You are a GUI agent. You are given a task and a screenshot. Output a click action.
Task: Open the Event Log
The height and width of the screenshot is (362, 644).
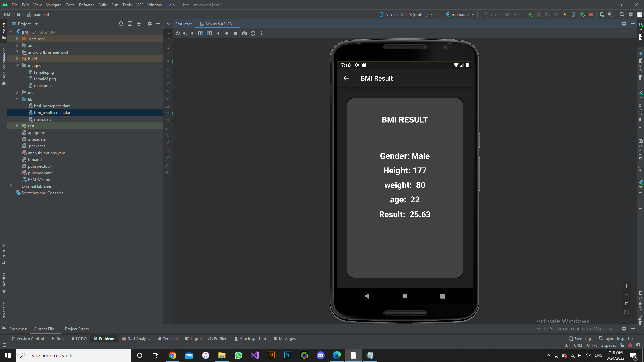[580, 338]
